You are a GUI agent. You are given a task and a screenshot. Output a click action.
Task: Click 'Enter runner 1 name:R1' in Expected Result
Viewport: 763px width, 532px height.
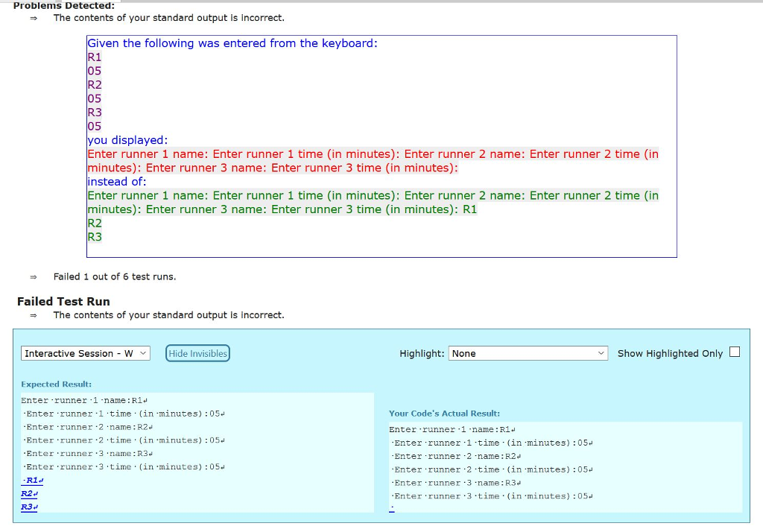coord(84,401)
